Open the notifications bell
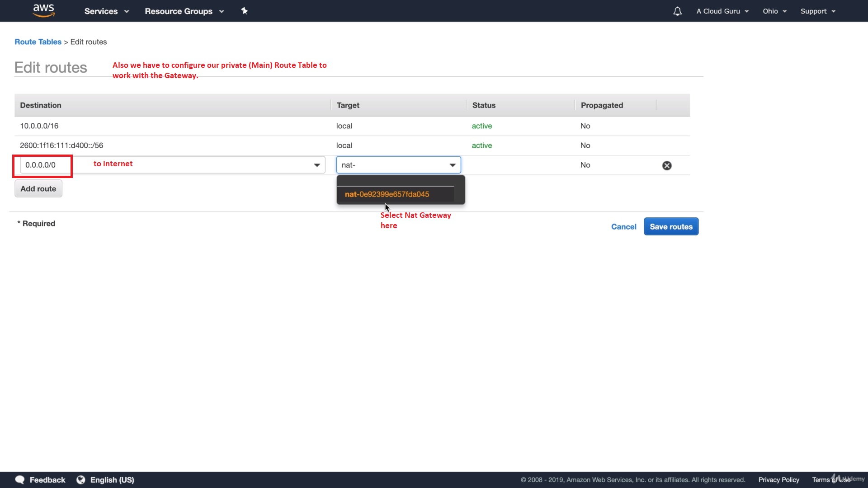Viewport: 868px width, 488px height. 677,11
